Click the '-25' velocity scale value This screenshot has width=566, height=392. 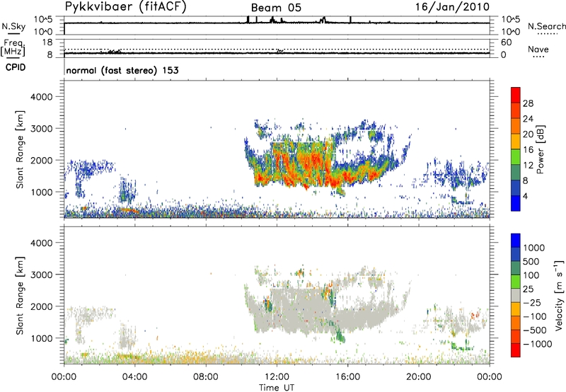tap(533, 302)
